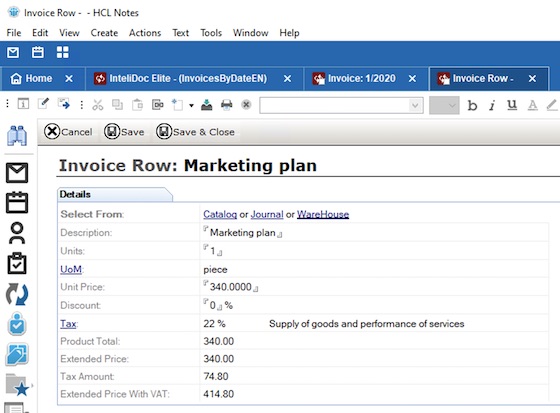This screenshot has height=413, width=560.
Task: Open the View menu
Action: pyautogui.click(x=69, y=33)
